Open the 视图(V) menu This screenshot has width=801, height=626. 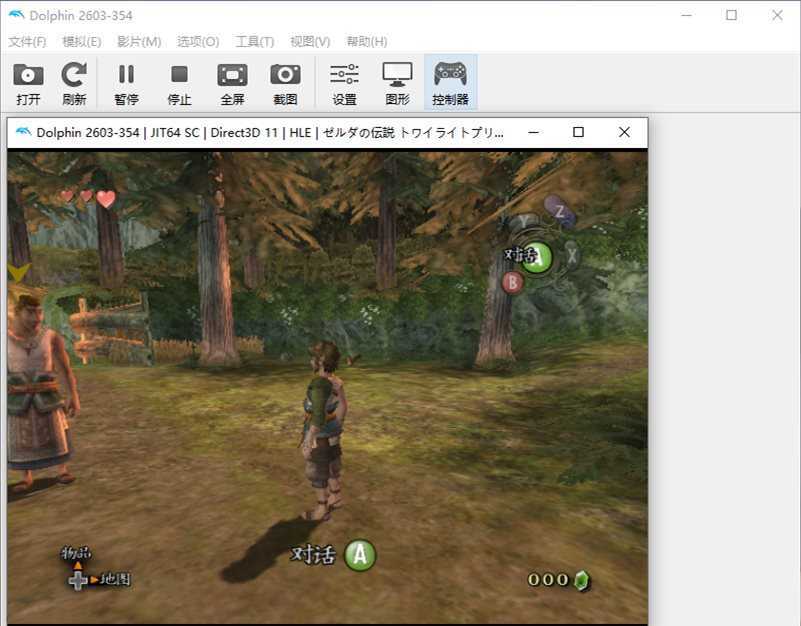[x=310, y=41]
